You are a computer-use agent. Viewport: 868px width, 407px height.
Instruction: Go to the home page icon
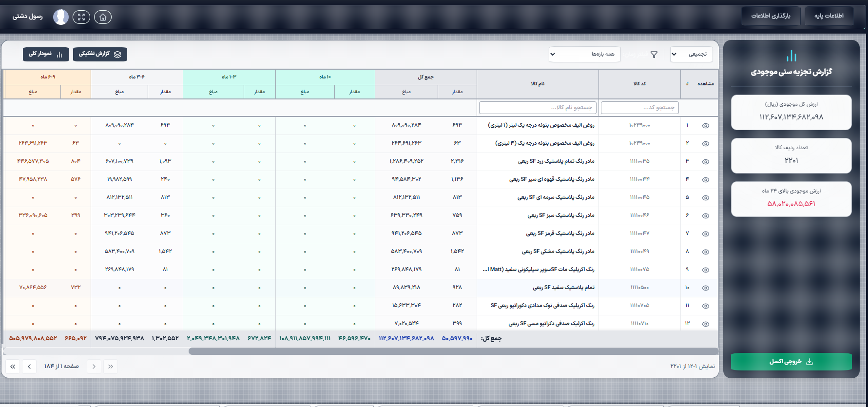102,17
